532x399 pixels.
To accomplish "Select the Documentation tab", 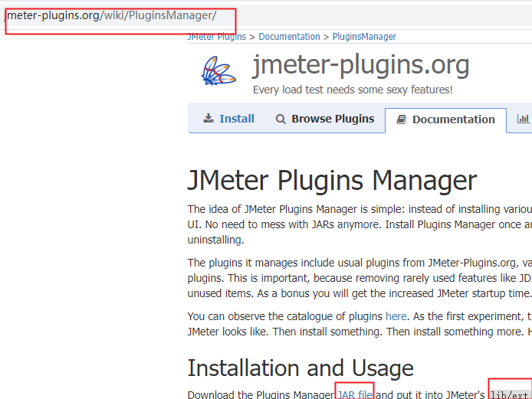I will click(x=445, y=119).
